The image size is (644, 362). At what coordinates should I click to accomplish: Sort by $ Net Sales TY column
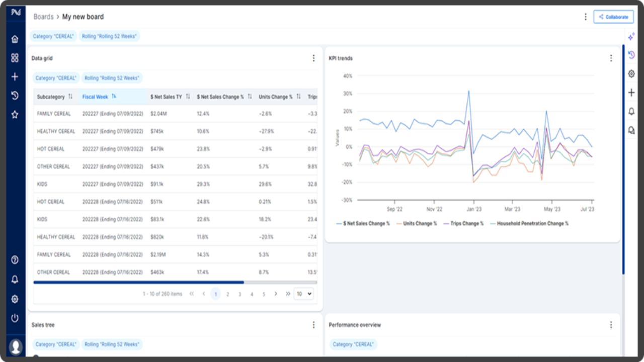coord(188,97)
